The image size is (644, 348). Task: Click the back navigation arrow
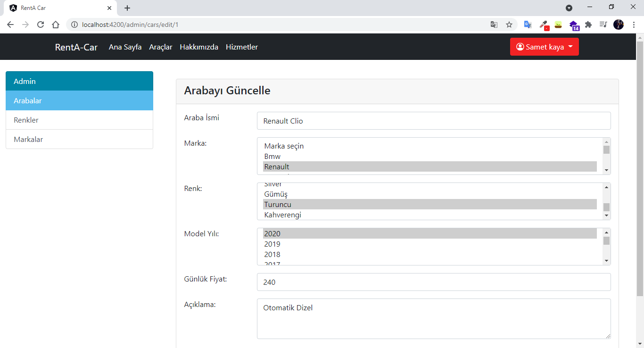[10, 25]
